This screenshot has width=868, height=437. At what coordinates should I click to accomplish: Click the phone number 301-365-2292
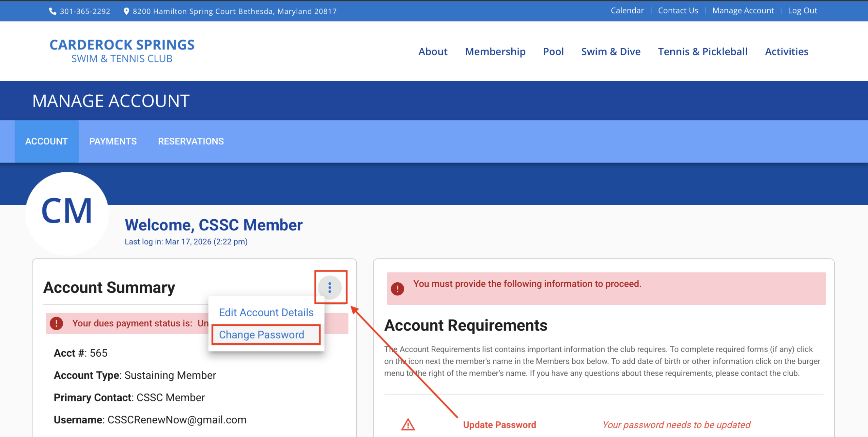pyautogui.click(x=85, y=11)
